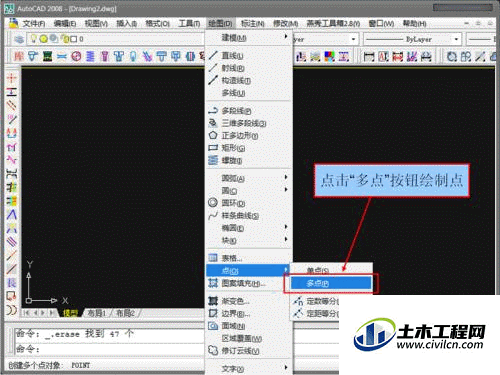Open the color ByLayer dropdown arrow
The width and height of the screenshot is (500, 375).
click(353, 39)
